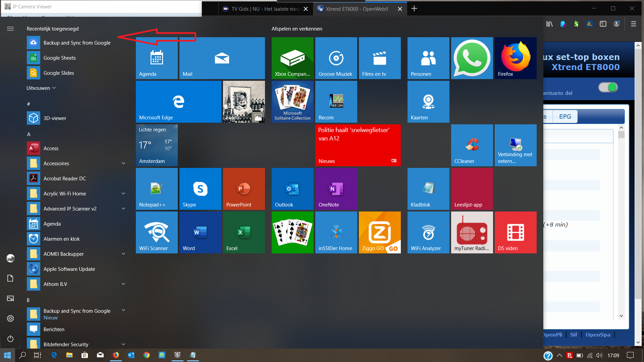Open the Leeslijst-app tile
Image resolution: width=644 pixels, height=362 pixels.
pos(472,189)
